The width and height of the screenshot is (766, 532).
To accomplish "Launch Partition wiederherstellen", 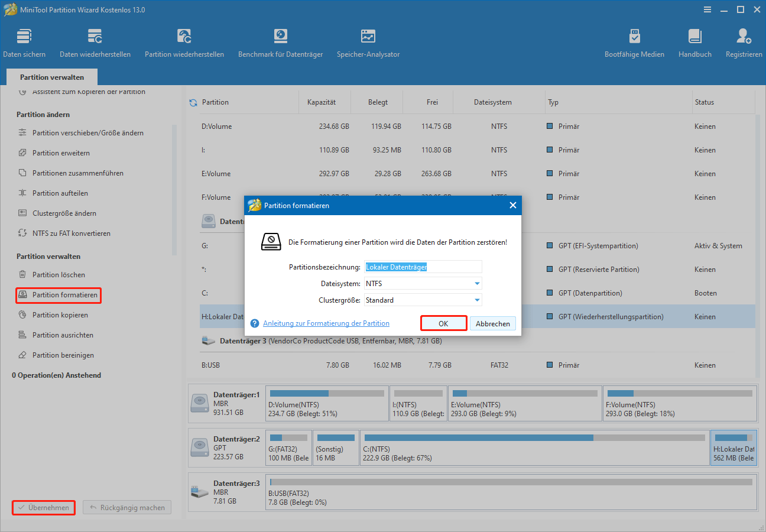I will pyautogui.click(x=184, y=41).
